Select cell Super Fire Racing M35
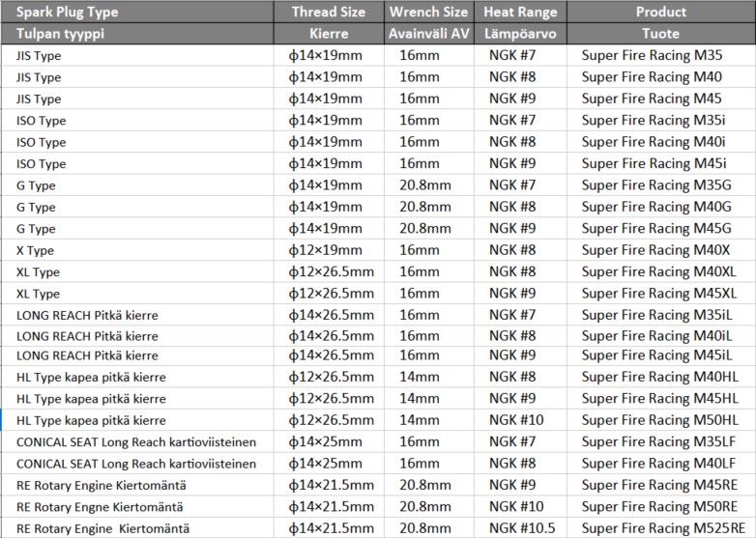The height and width of the screenshot is (538, 756). tap(661, 55)
